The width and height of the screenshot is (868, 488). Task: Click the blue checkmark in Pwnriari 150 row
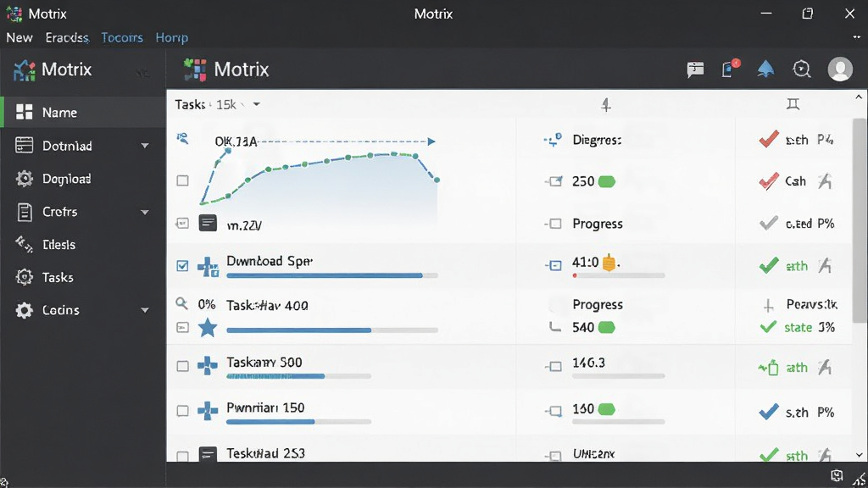point(768,412)
